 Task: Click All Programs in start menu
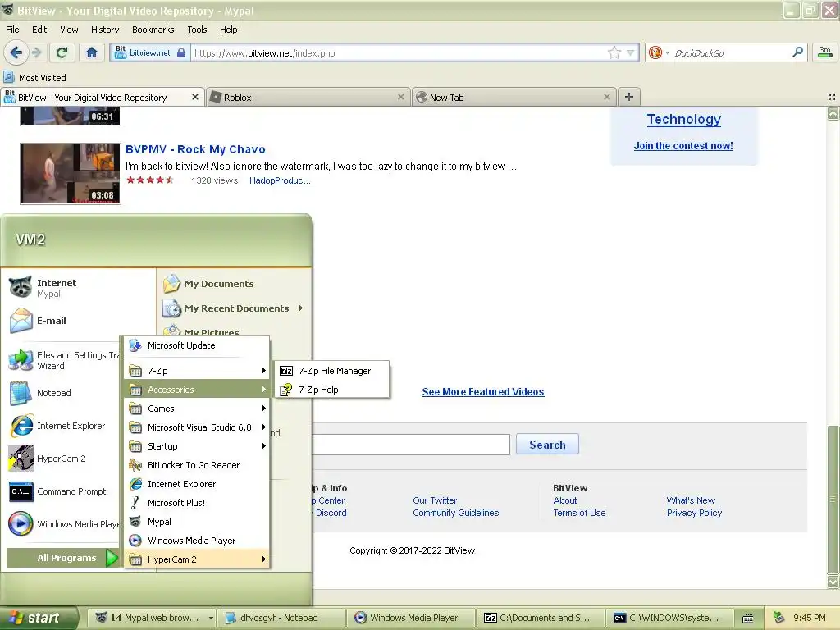(x=62, y=558)
